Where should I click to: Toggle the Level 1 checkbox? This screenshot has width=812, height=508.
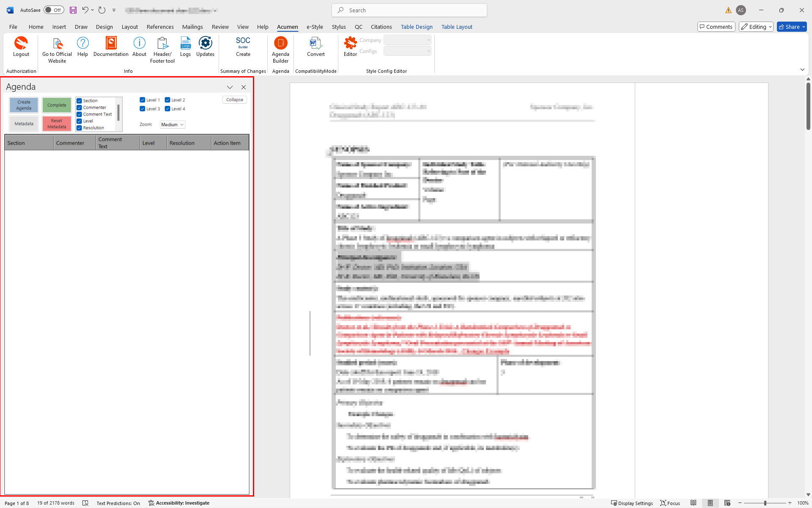click(x=143, y=100)
